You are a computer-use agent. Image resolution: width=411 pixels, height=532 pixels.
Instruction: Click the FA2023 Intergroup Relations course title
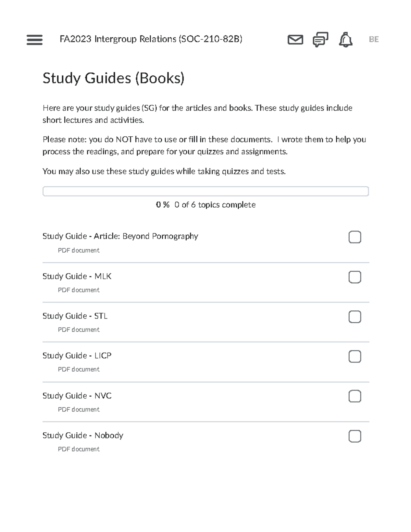click(x=151, y=39)
